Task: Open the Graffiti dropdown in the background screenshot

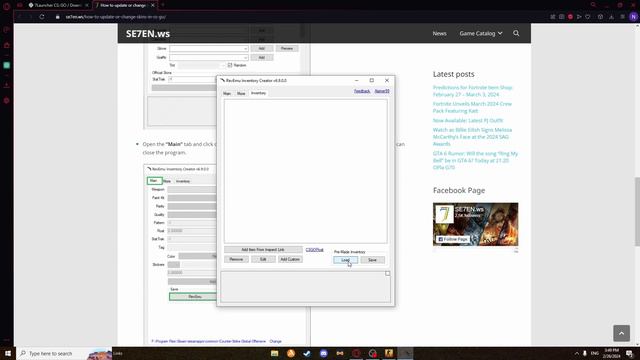Action: (209, 58)
